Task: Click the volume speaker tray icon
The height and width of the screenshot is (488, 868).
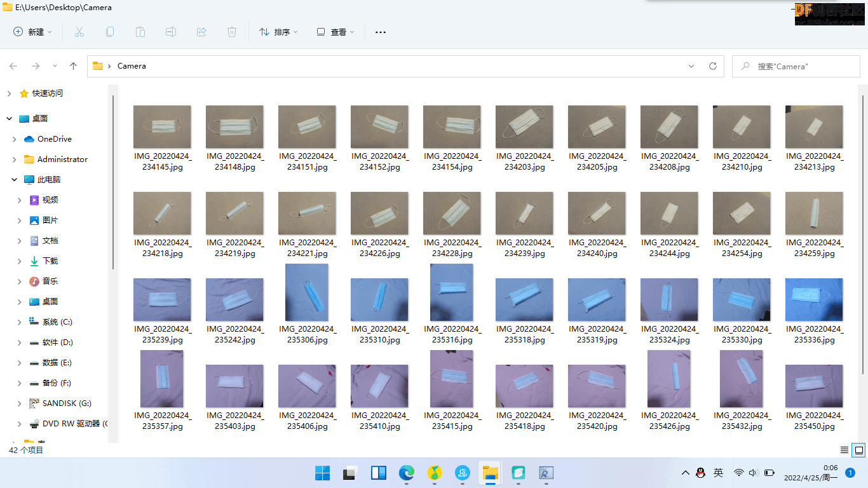Action: click(754, 473)
